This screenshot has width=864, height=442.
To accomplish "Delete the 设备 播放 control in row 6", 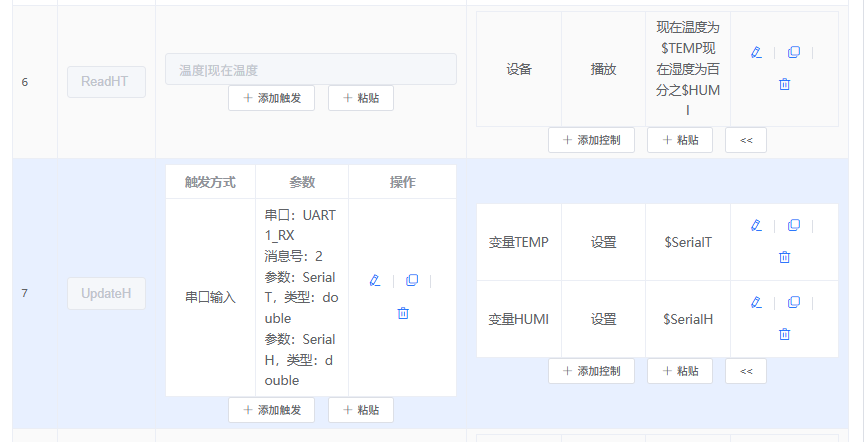I will coord(785,84).
